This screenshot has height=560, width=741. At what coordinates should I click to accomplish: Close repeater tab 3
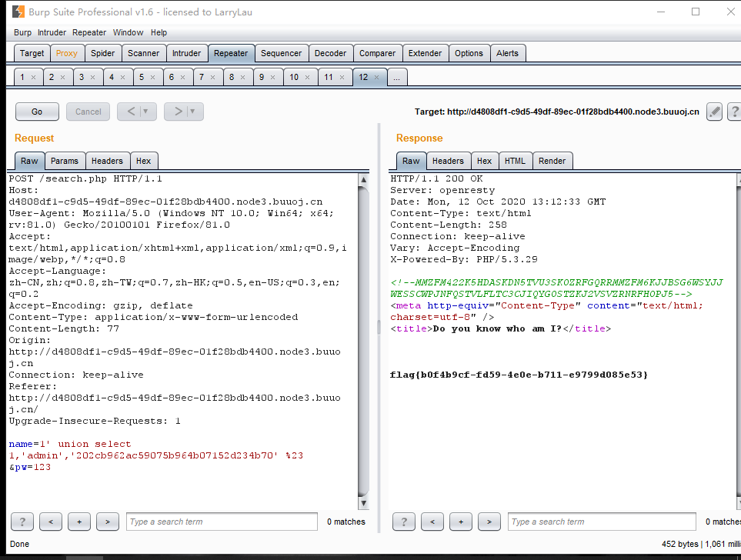click(x=92, y=77)
